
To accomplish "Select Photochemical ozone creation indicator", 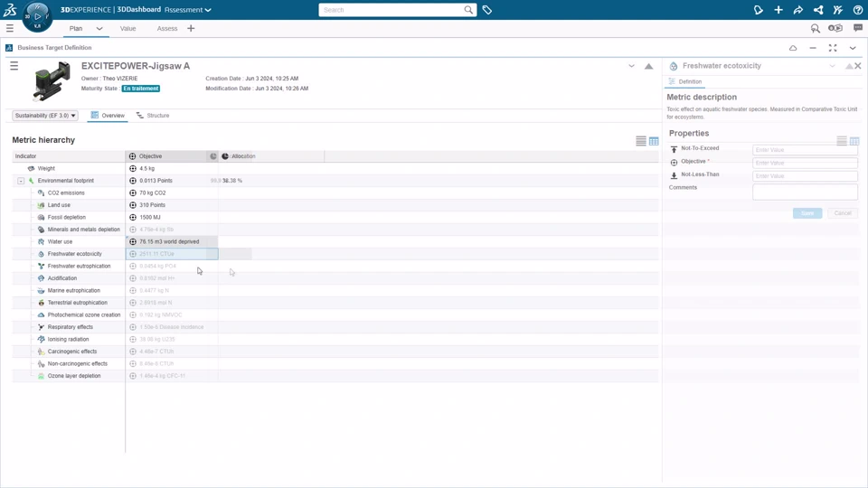I will [x=83, y=314].
